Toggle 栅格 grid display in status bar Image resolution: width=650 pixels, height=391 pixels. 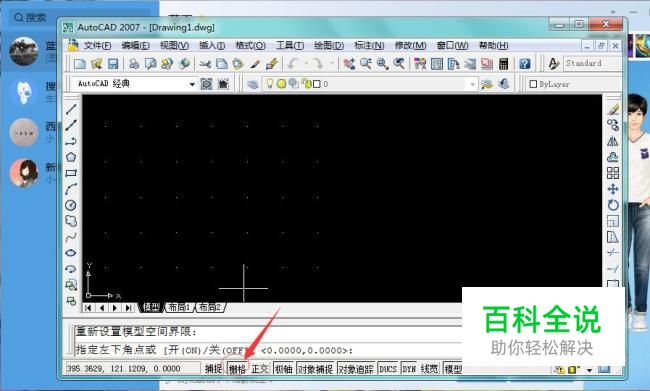click(x=237, y=369)
